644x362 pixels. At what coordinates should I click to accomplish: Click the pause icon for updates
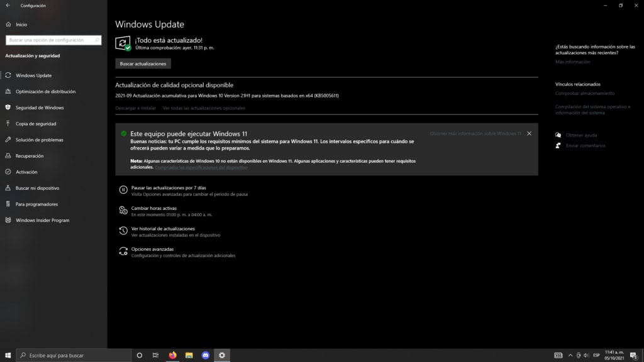pos(123,190)
